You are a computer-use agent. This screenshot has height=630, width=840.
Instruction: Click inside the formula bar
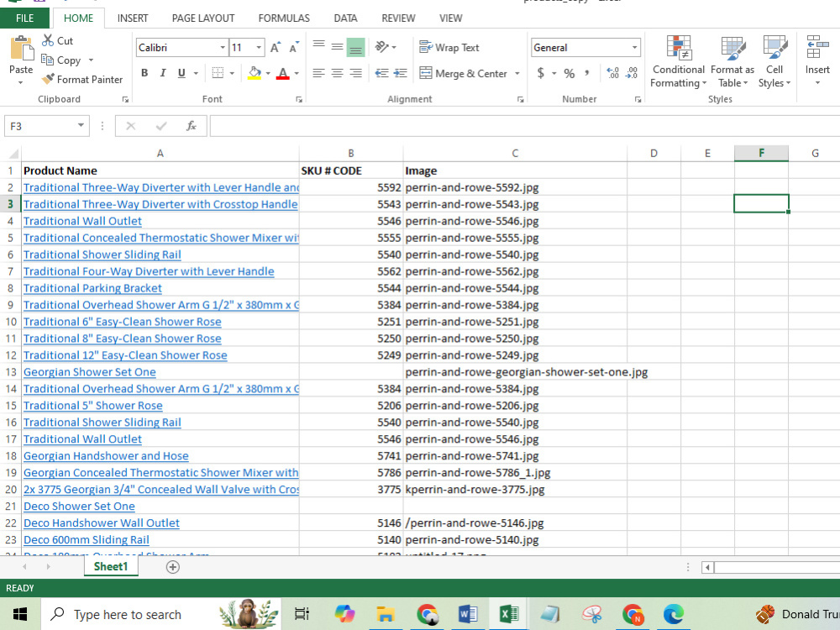524,126
